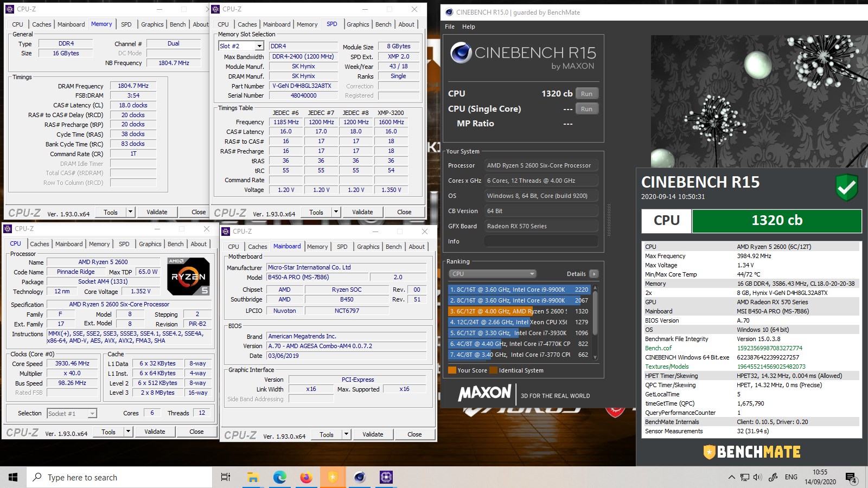Expand Tools dropdown arrow in Mainboard window
This screenshot has height=488, width=868.
point(346,434)
